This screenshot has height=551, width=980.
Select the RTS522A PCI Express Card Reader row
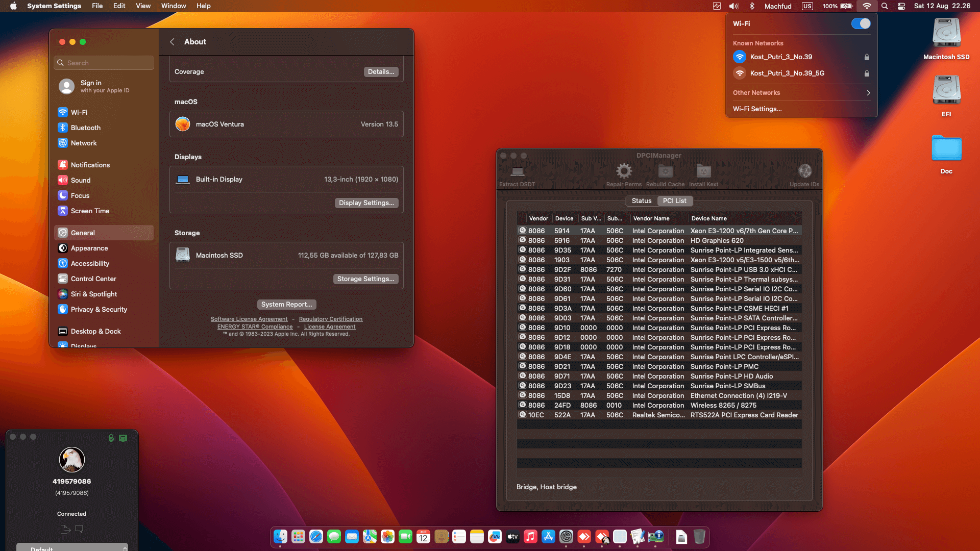(659, 415)
